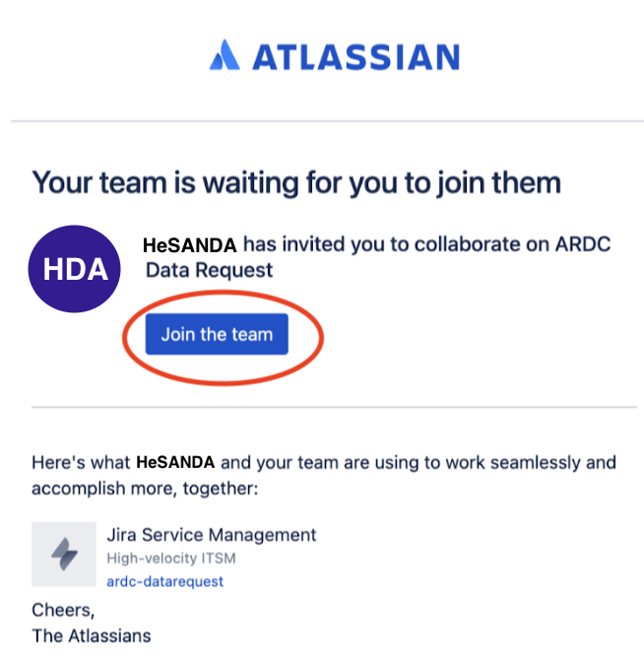Click the 'High-velocity ITSM' subtitle
The height and width of the screenshot is (666, 644).
170,560
